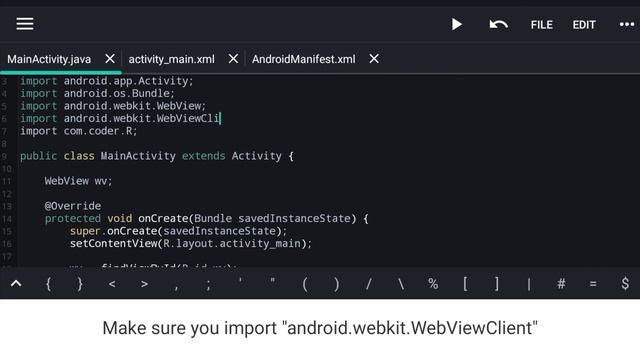Insert an opening curly brace
640x360 pixels.
[x=48, y=284]
